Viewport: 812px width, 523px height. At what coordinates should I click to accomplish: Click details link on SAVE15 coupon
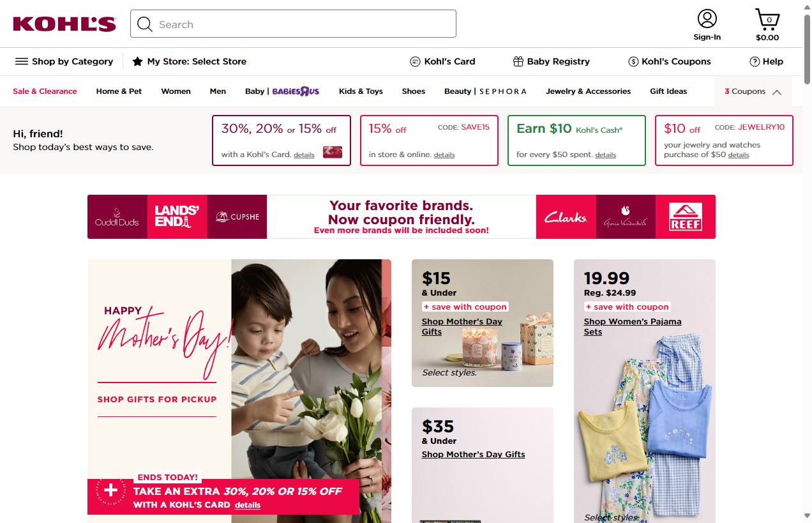pos(444,155)
